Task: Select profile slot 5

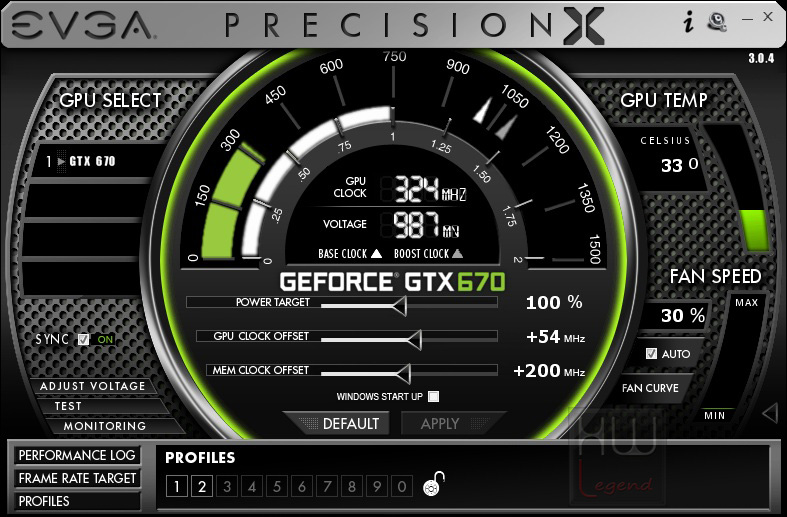Action: coord(277,486)
